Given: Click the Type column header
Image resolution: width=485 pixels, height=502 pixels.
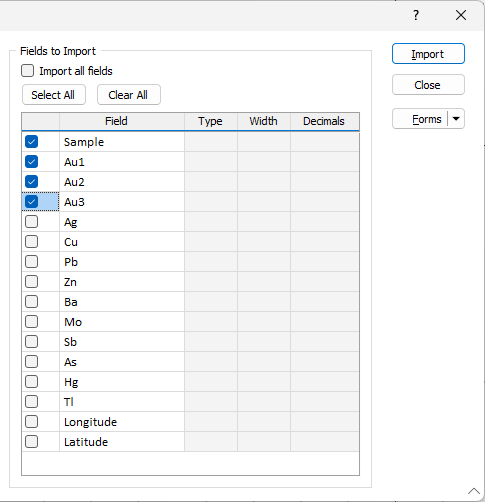Looking at the screenshot, I should tap(211, 121).
